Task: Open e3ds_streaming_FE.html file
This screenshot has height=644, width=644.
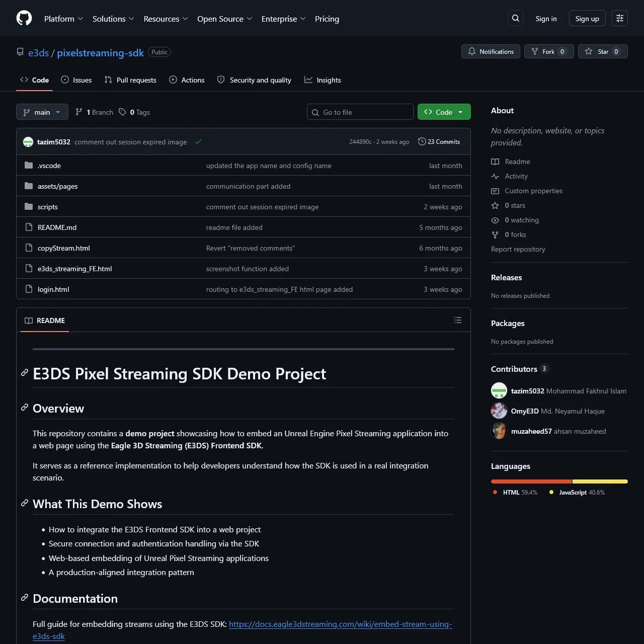Action: pos(74,269)
